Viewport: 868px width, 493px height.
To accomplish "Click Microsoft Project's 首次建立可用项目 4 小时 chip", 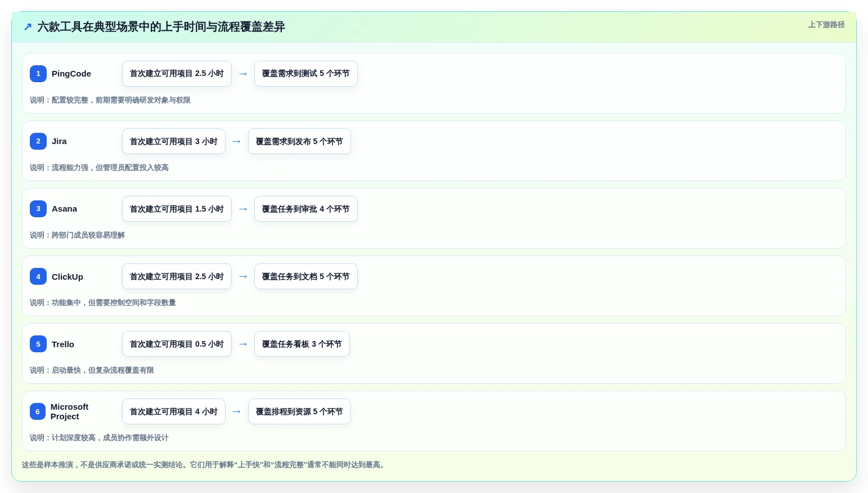I will 174,411.
